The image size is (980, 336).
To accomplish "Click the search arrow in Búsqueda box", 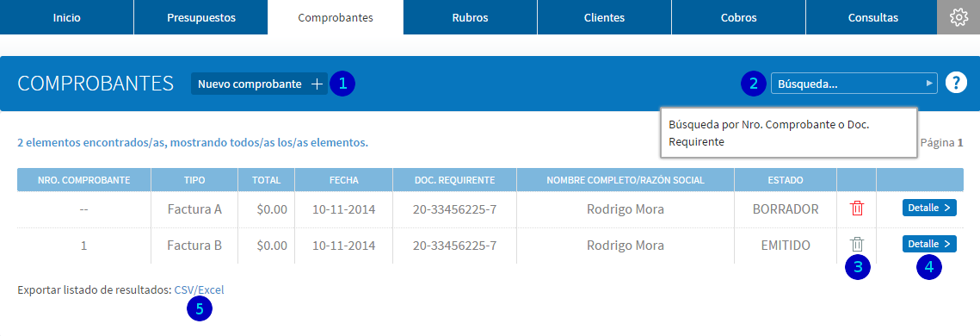I will click(930, 83).
